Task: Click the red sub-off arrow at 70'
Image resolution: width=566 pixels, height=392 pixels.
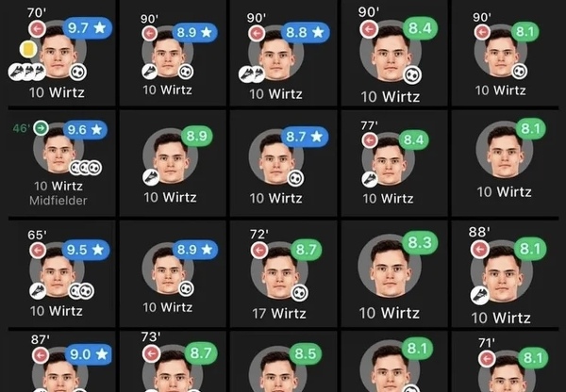Action: click(37, 29)
